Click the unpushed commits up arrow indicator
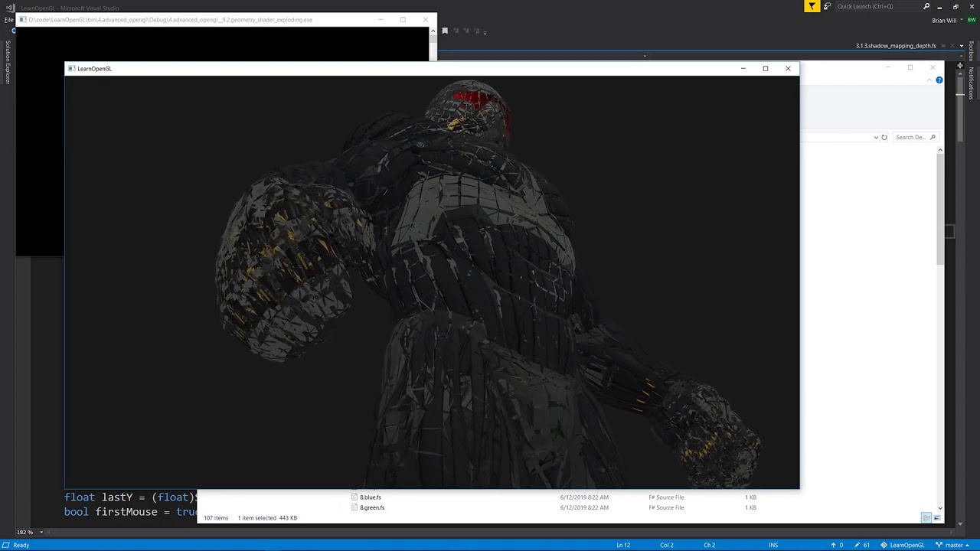980x551 pixels. pyautogui.click(x=838, y=545)
